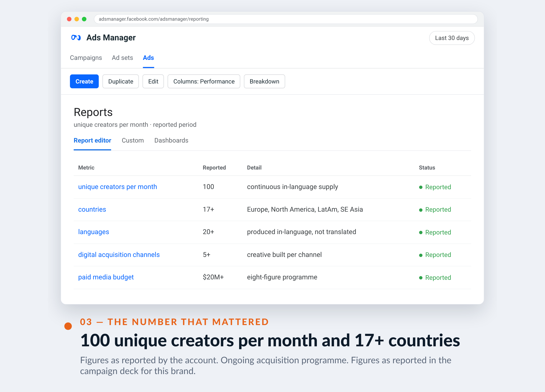Sort by the Metric column header
Screen dimensions: 545x392
pyautogui.click(x=86, y=168)
